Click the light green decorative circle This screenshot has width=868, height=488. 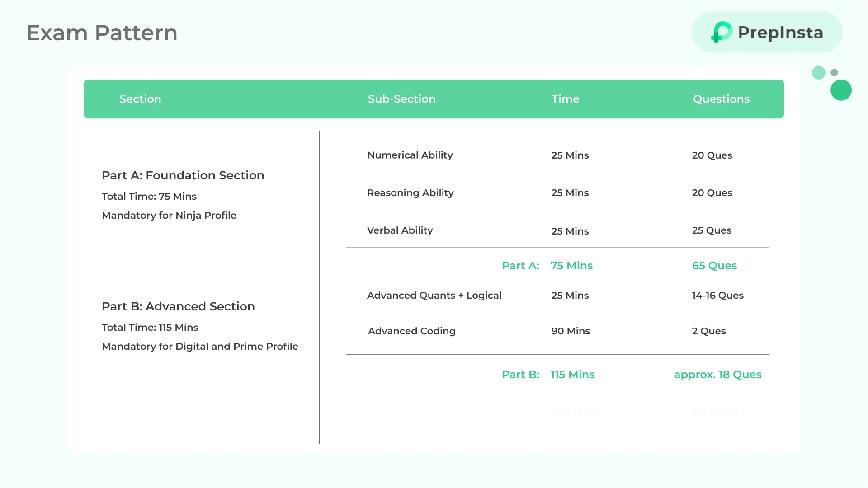point(818,73)
